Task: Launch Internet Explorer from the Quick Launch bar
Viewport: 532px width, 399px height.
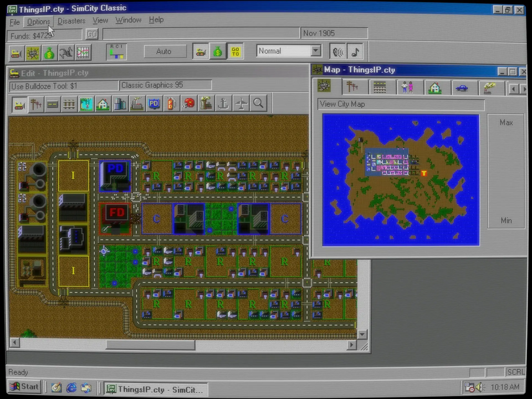Action: (71, 387)
